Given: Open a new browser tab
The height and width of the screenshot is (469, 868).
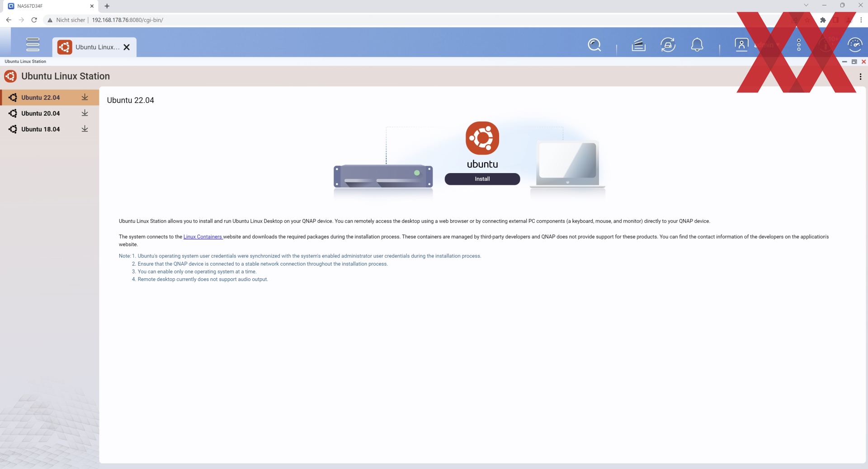Looking at the screenshot, I should coord(107,6).
